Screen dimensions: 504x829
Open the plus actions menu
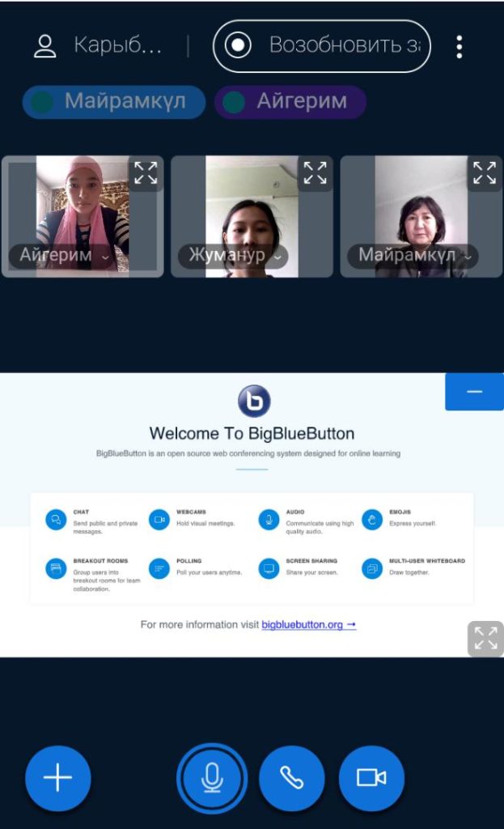point(57,778)
